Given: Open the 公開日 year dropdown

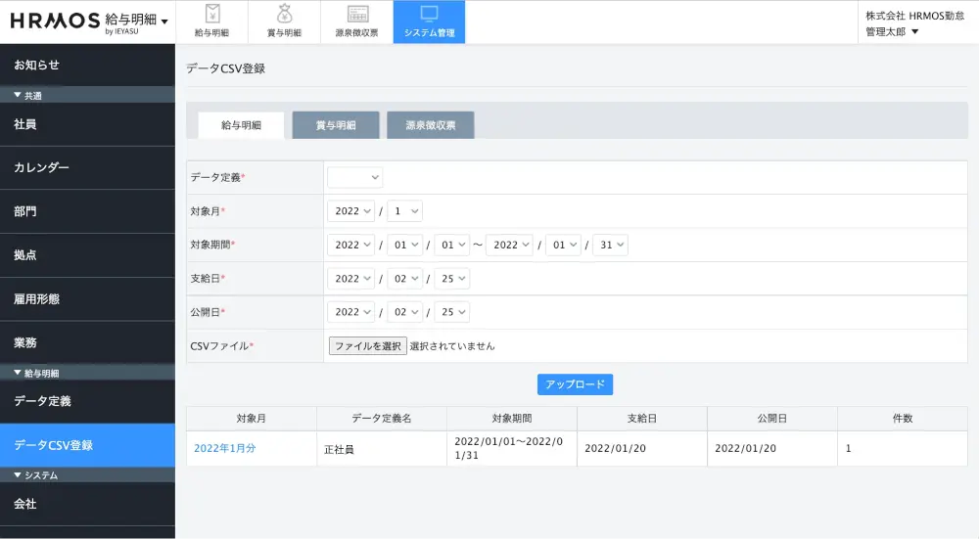Looking at the screenshot, I should (350, 312).
